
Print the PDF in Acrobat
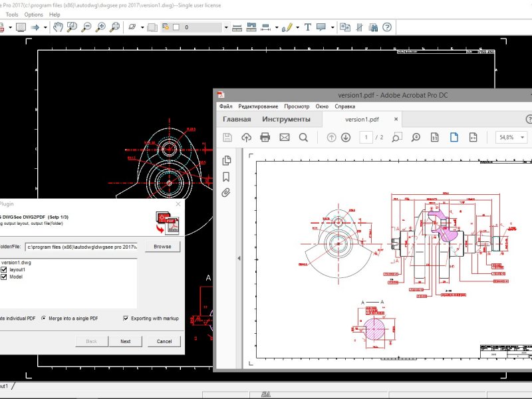pyautogui.click(x=265, y=138)
